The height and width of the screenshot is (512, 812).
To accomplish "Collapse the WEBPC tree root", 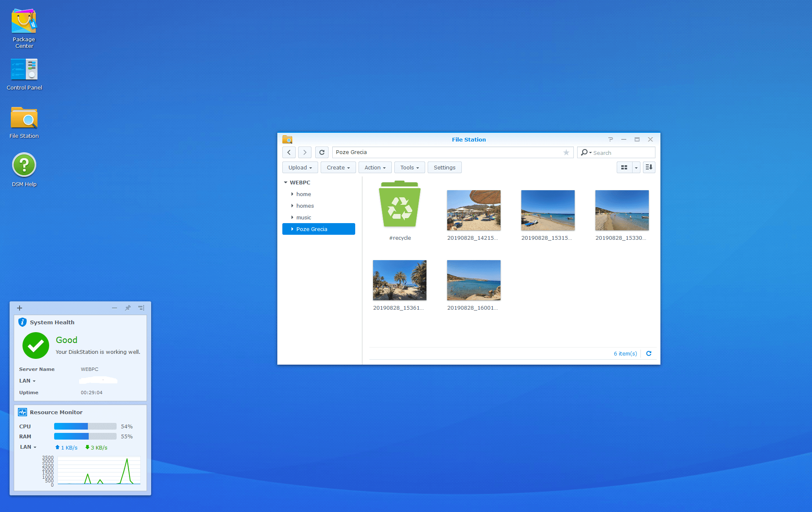I will pos(286,182).
